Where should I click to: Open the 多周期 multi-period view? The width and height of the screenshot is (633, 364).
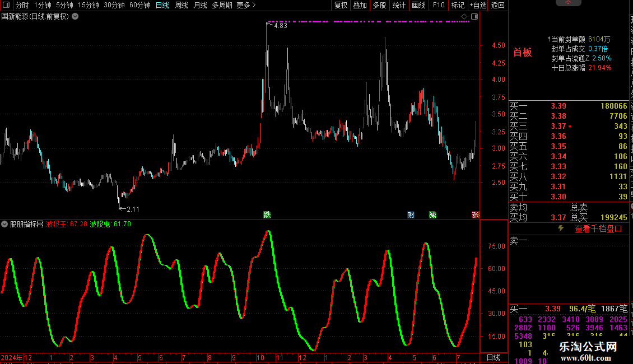222,5
